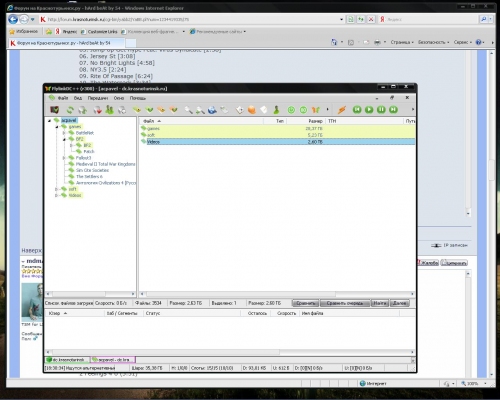The height and width of the screenshot is (400, 500).
Task: Open the Файл menu in FlylinkDC
Action: 63,98
